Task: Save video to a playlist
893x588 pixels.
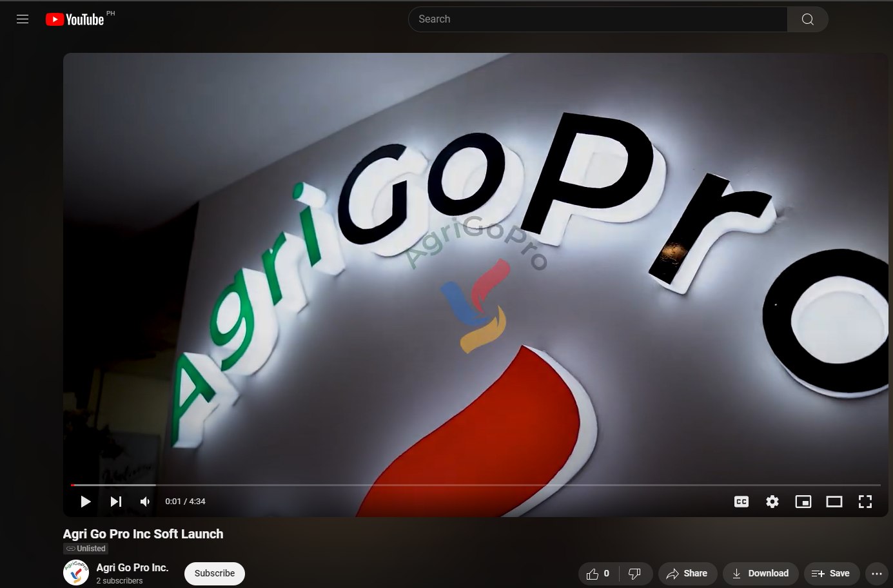Action: pyautogui.click(x=831, y=573)
